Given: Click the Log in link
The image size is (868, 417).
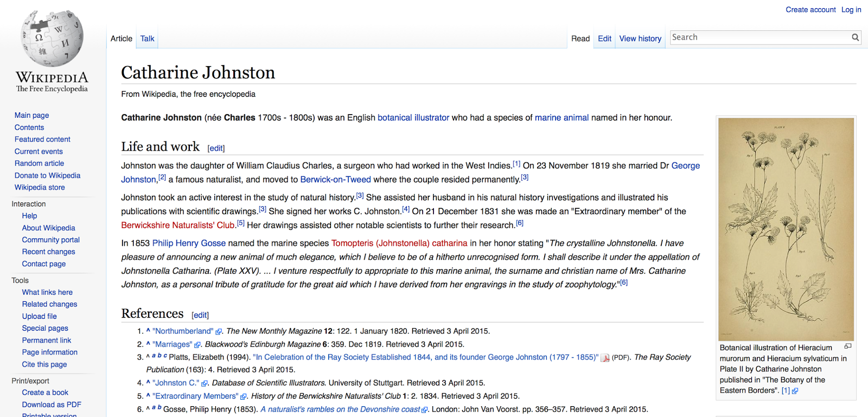Looking at the screenshot, I should 851,10.
